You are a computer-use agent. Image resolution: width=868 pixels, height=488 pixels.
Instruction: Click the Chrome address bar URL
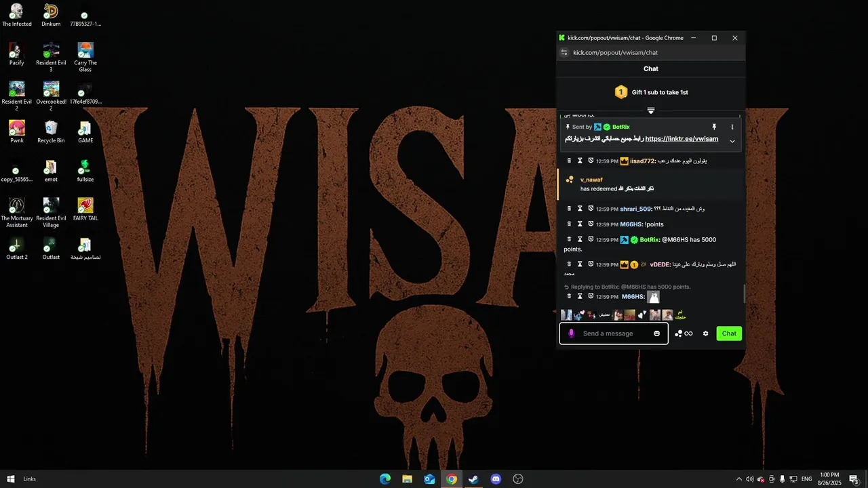pos(615,52)
